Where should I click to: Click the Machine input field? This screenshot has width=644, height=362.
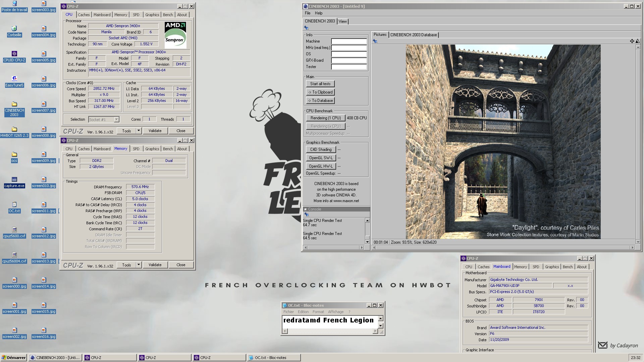pyautogui.click(x=349, y=41)
